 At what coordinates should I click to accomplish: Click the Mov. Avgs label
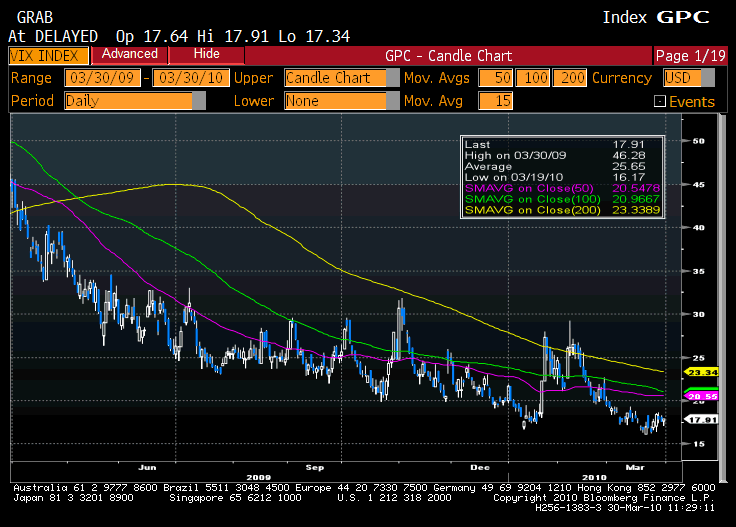click(437, 78)
